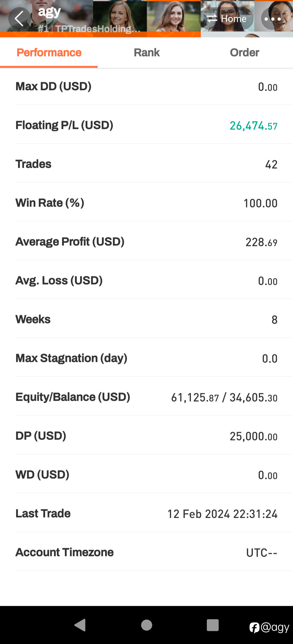Tap the Android recent apps square
Screen dimensions: 293x644
click(x=213, y=625)
